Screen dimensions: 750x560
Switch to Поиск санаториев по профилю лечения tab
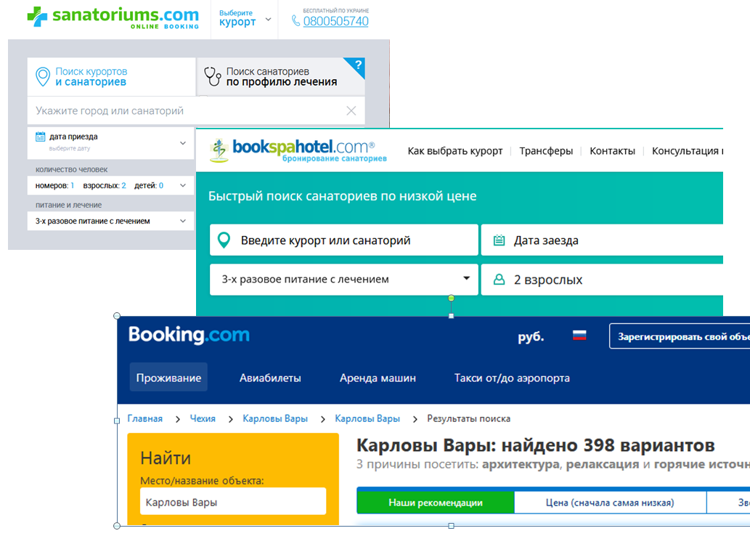coord(281,76)
